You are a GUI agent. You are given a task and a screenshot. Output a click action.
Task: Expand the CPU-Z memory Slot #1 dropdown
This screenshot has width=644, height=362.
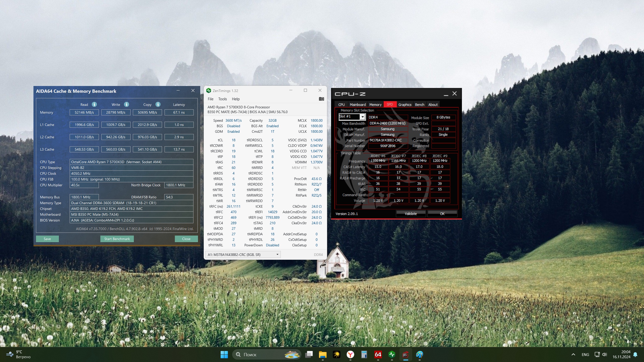pos(362,117)
